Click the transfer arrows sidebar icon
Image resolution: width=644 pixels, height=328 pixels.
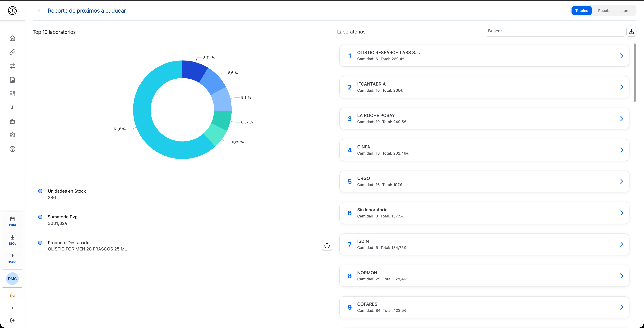click(12, 66)
